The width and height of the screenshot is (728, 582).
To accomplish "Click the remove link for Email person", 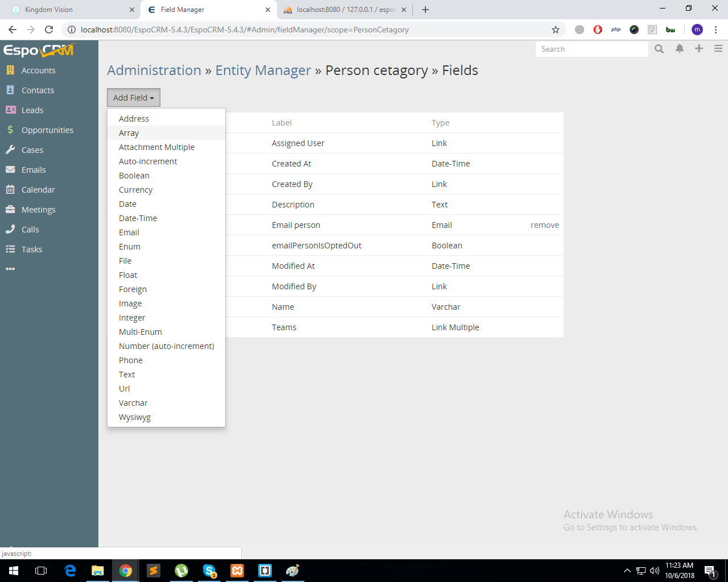I will [545, 225].
